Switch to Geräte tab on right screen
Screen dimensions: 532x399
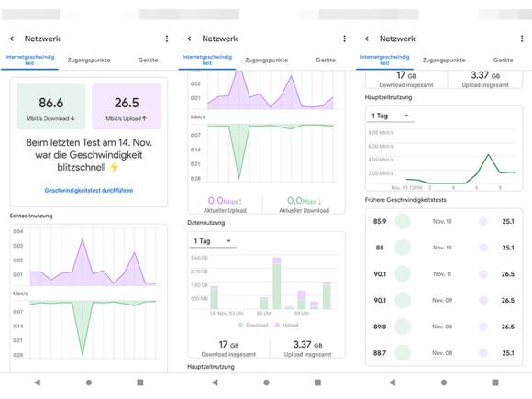pyautogui.click(x=504, y=60)
